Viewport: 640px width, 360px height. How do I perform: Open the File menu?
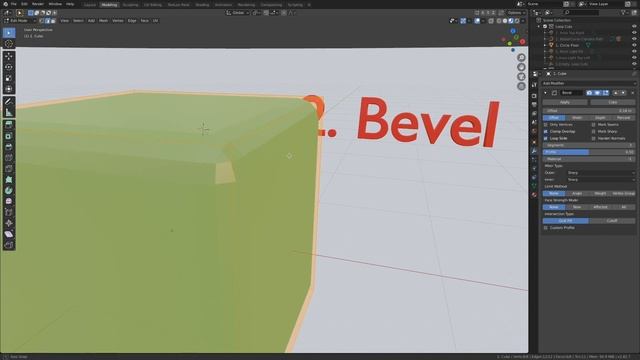pyautogui.click(x=13, y=4)
